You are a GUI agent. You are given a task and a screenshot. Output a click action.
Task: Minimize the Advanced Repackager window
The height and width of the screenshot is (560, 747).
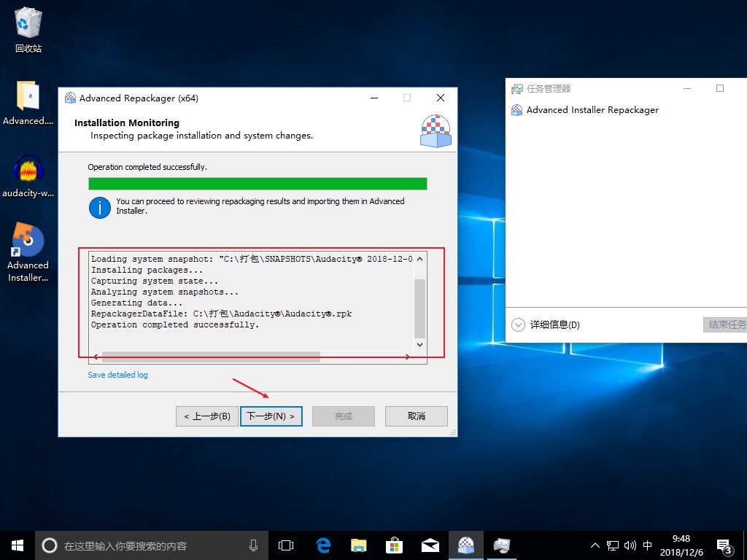374,98
